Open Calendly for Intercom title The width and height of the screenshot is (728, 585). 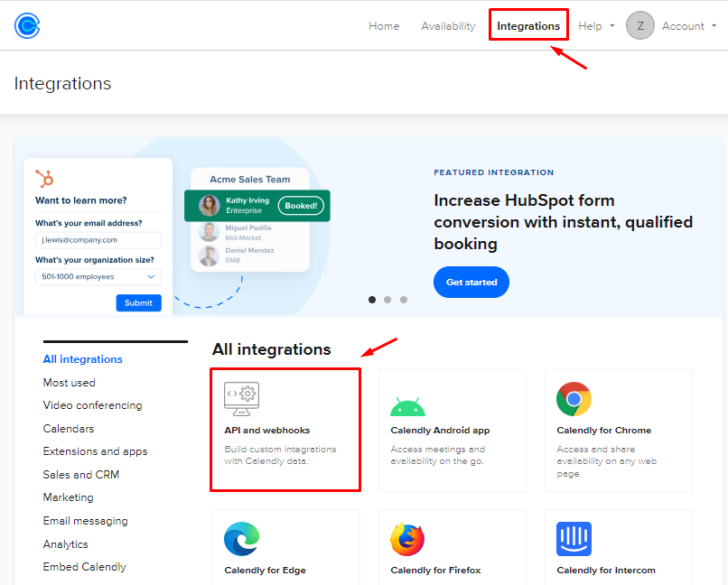[x=606, y=570]
